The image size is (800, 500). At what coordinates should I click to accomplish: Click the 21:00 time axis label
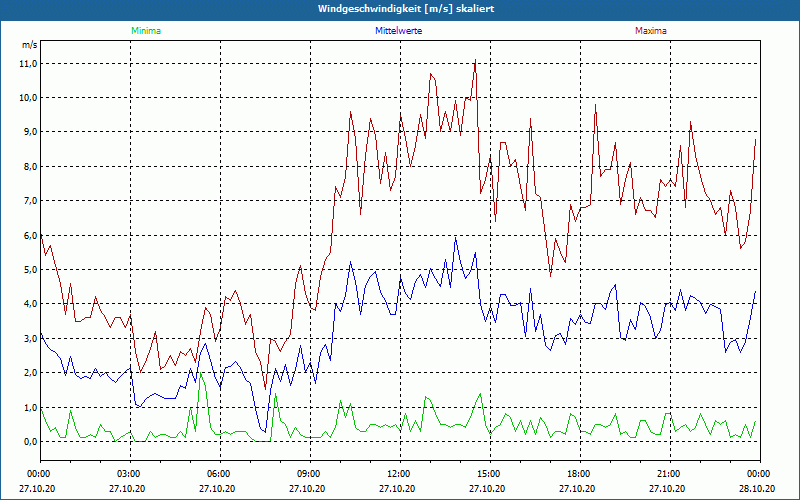click(x=670, y=474)
